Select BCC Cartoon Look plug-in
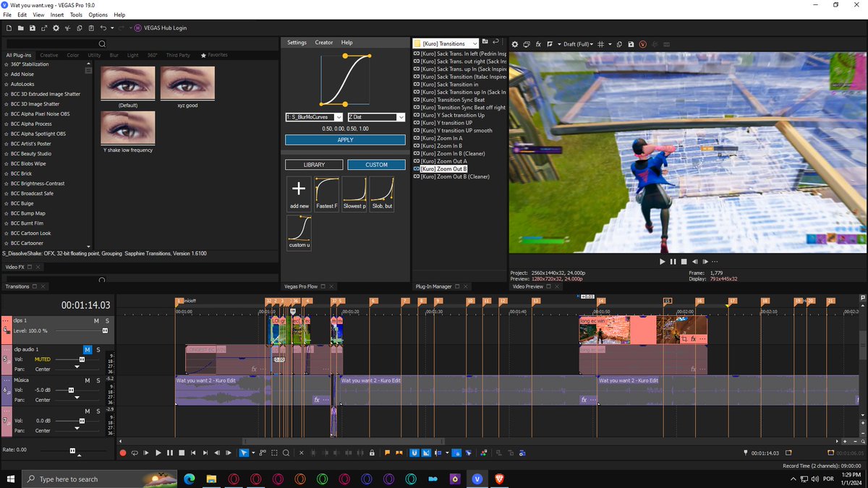The image size is (868, 488). (x=31, y=234)
